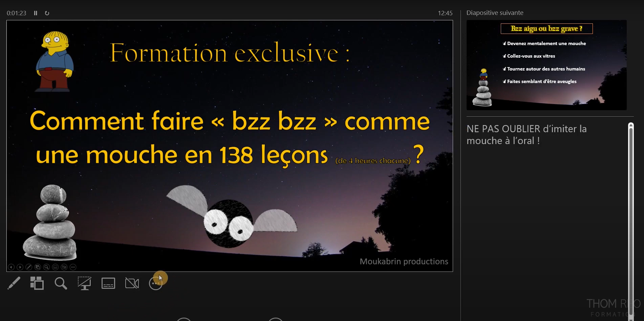644x321 pixels.
Task: Toggle subtitles on or off
Action: point(108,283)
